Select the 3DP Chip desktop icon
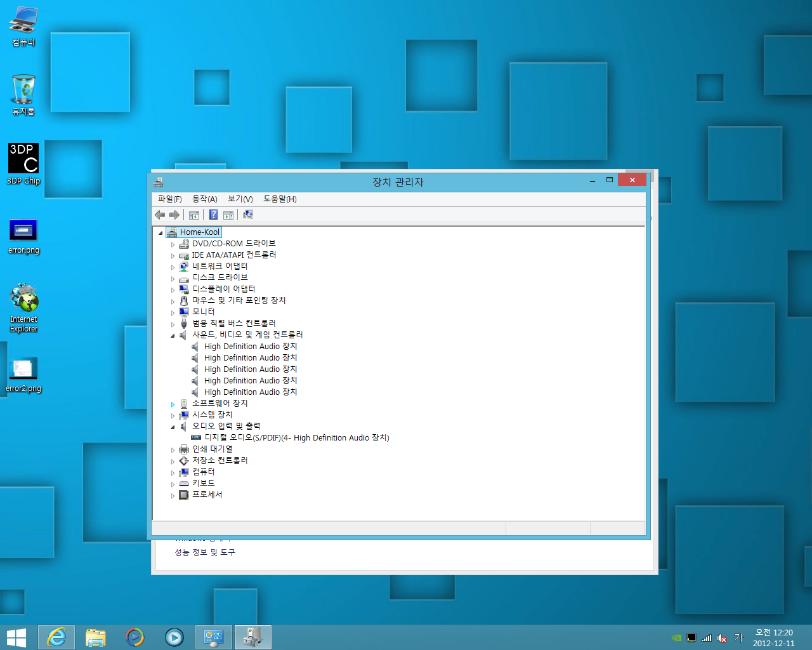This screenshot has width=812, height=650. (23, 164)
